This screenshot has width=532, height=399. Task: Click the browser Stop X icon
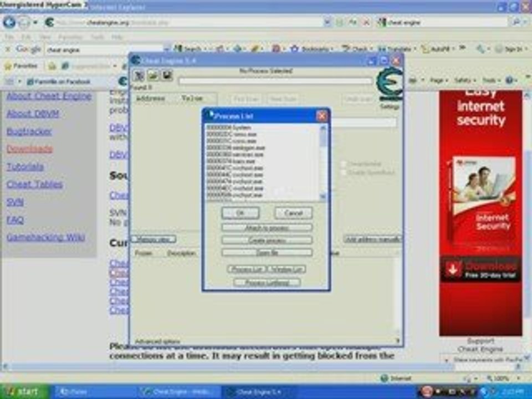[x=366, y=22]
